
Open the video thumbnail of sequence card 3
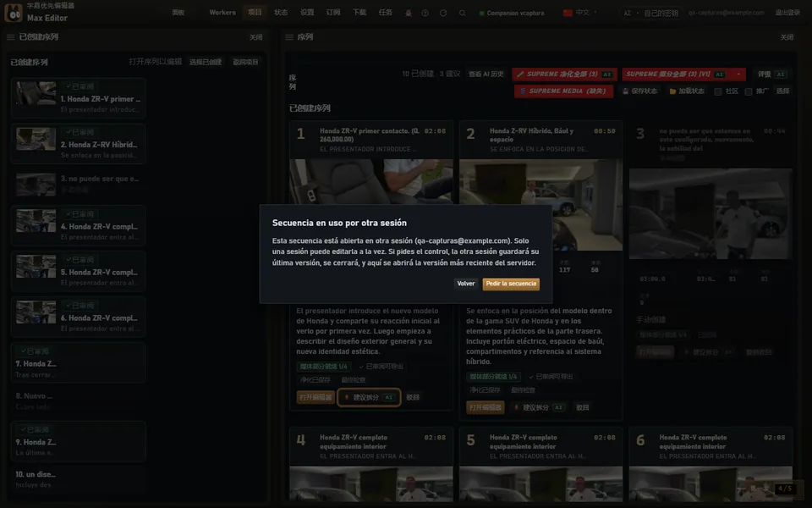coord(710,213)
